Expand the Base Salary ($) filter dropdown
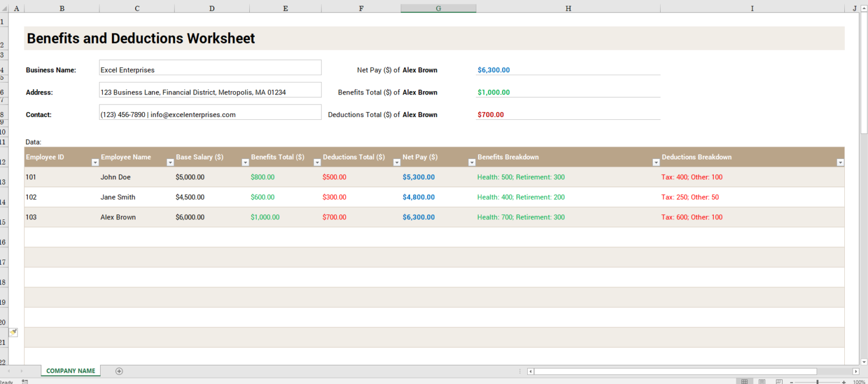Image resolution: width=868 pixels, height=384 pixels. 245,162
